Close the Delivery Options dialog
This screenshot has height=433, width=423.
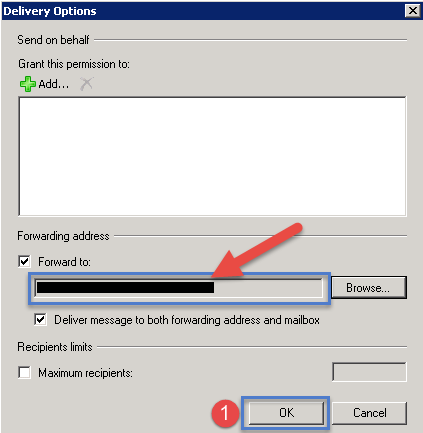413,11
